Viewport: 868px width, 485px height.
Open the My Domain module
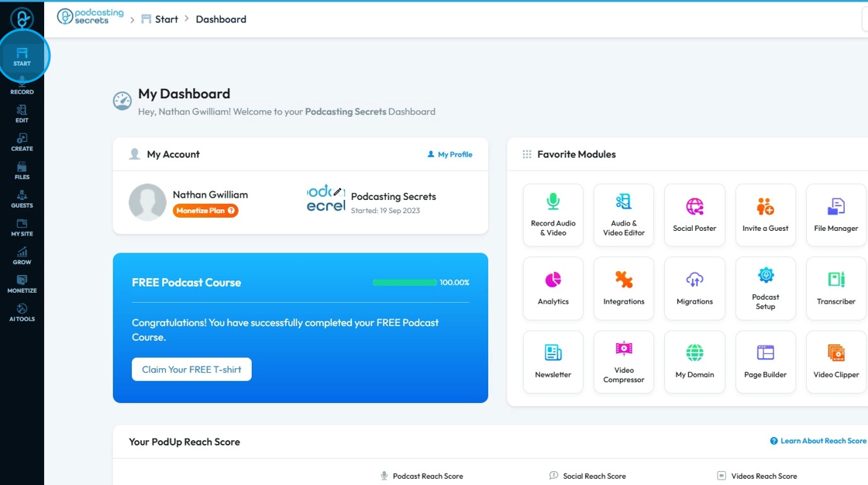tap(694, 362)
